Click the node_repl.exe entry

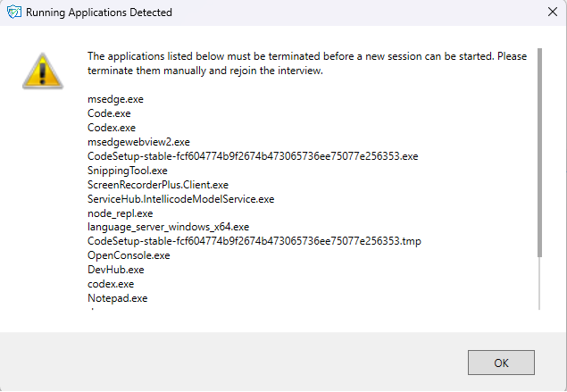(x=120, y=213)
